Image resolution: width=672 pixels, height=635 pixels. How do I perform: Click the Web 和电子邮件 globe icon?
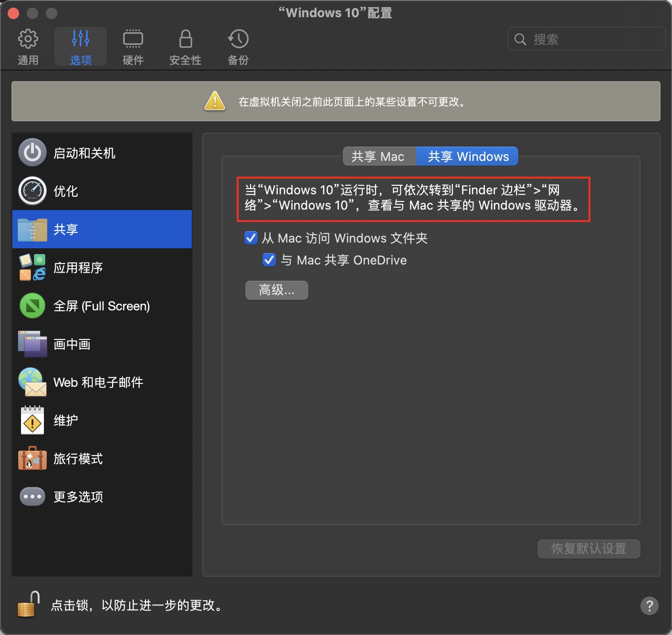click(32, 382)
